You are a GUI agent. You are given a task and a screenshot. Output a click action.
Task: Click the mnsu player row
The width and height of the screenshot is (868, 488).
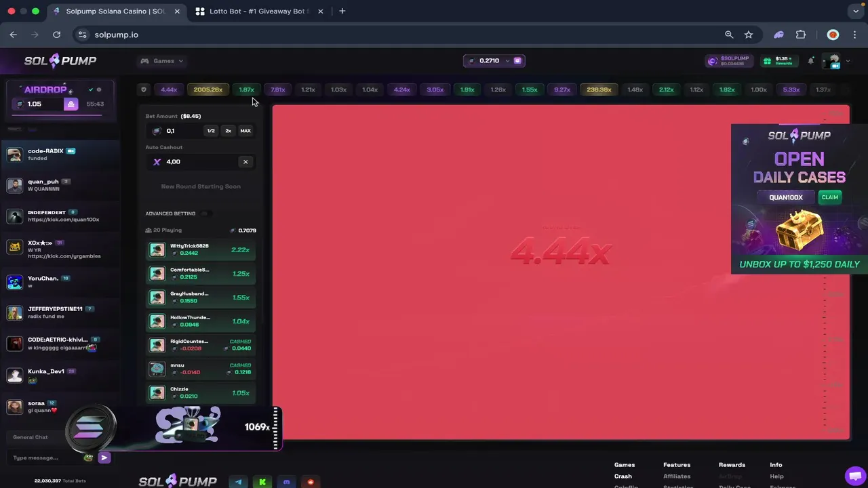click(201, 369)
